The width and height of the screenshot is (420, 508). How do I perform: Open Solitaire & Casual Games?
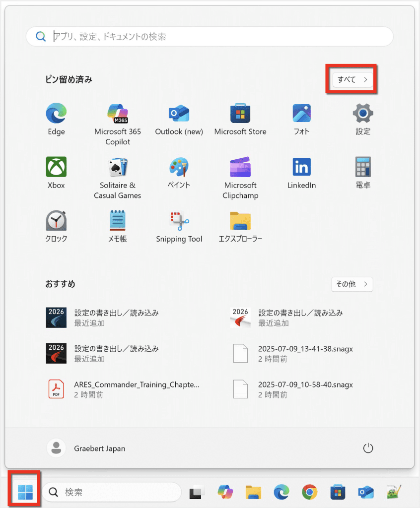117,178
